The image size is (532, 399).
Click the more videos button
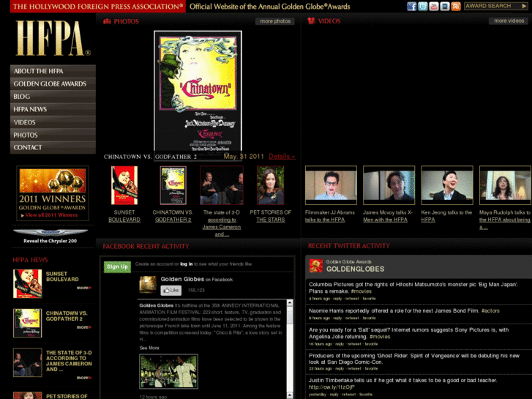click(x=509, y=20)
